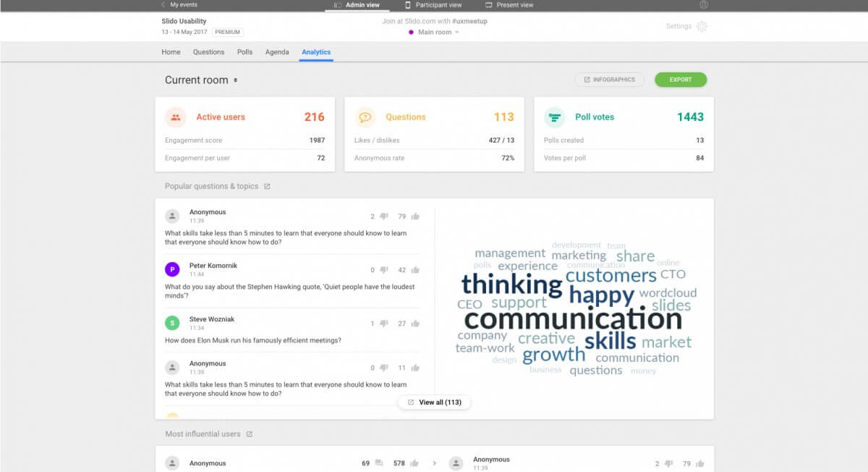
Task: Open Popular questions & topics external link icon
Action: [x=267, y=186]
